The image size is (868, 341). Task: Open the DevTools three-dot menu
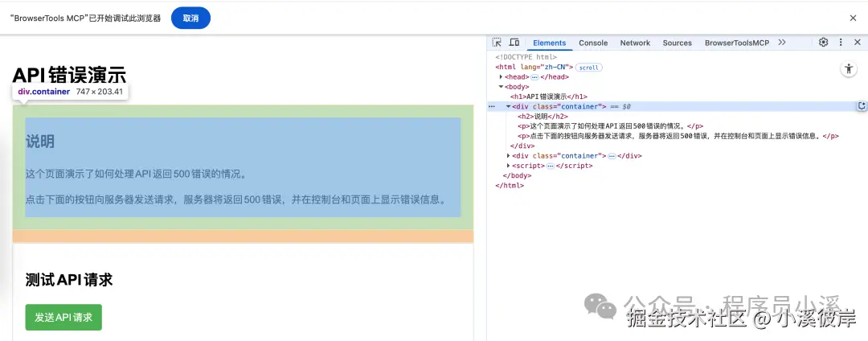tap(841, 43)
